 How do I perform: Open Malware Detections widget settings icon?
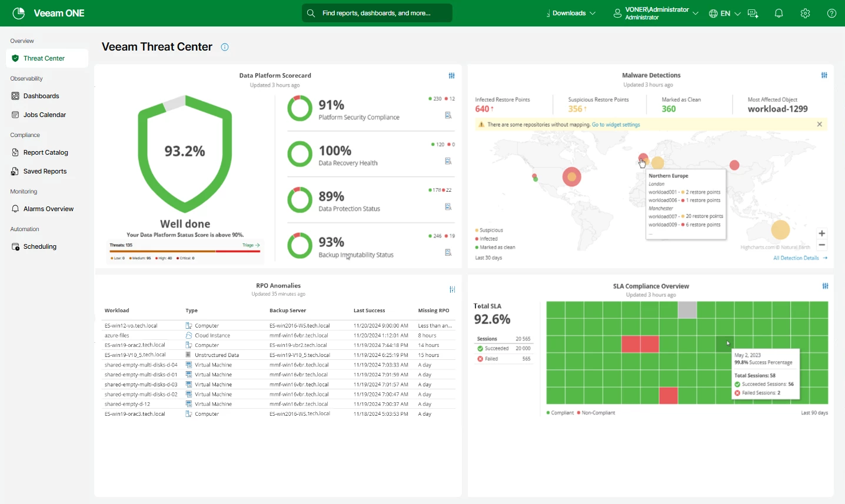tap(824, 75)
